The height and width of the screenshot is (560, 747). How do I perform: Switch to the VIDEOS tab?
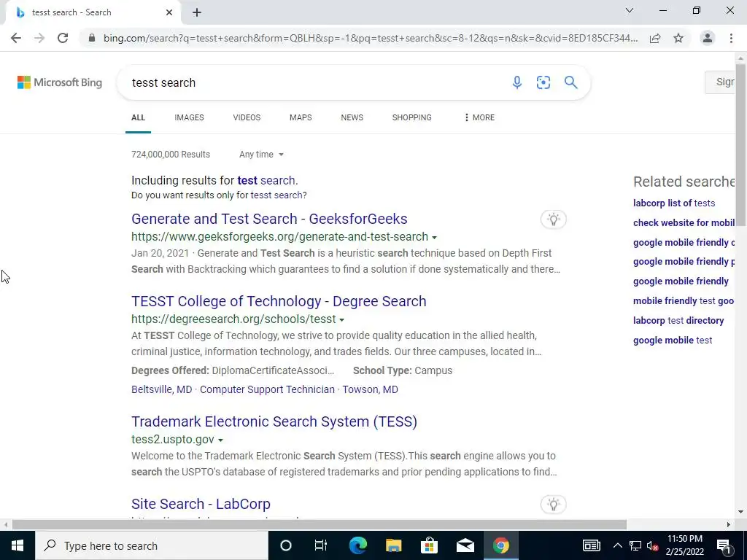click(247, 117)
